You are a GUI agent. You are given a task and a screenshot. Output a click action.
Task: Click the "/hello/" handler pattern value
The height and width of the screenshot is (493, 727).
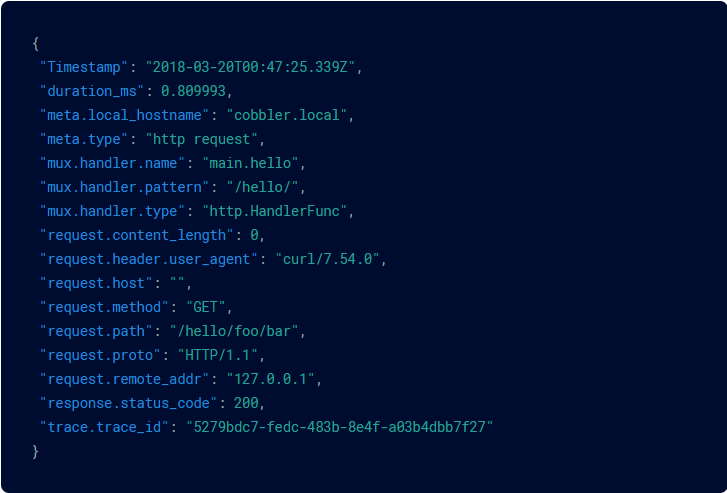[x=262, y=187]
